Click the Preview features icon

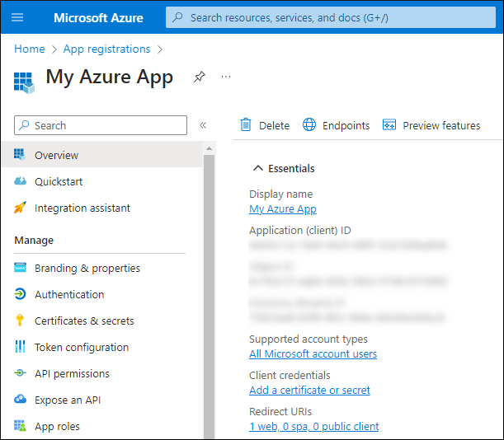tap(389, 124)
